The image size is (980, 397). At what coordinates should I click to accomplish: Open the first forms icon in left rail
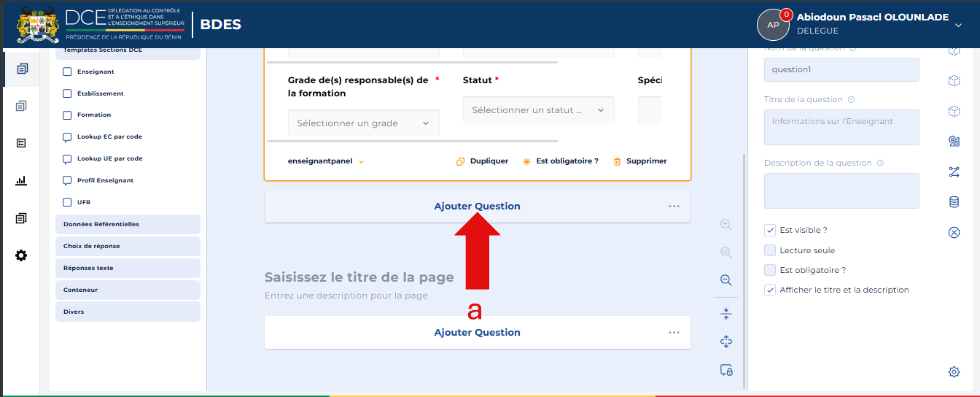21,69
